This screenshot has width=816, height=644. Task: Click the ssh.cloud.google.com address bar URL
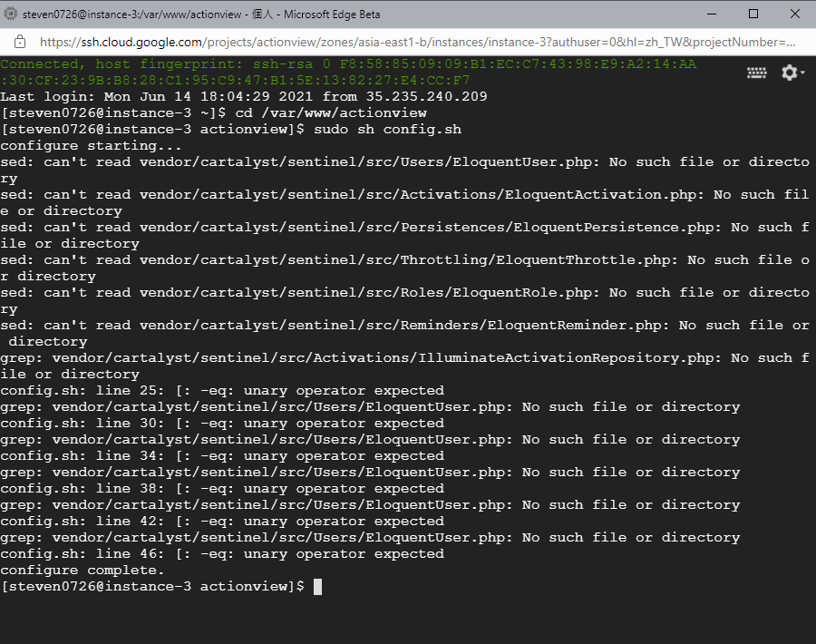(417, 42)
